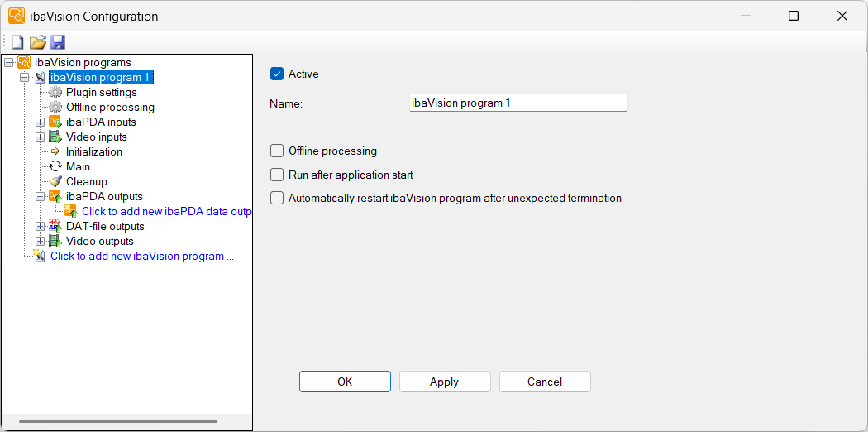Click the ibaPDA outputs icon
The height and width of the screenshot is (432, 868).
coord(55,197)
